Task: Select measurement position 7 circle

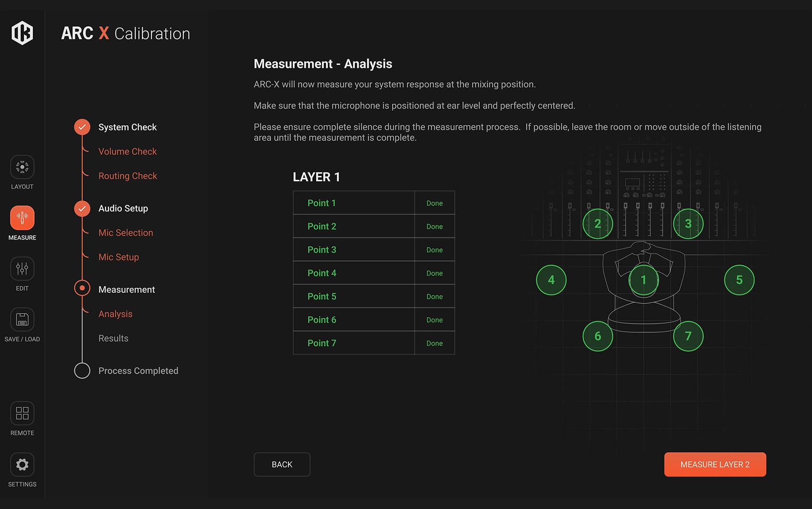Action: (x=688, y=336)
